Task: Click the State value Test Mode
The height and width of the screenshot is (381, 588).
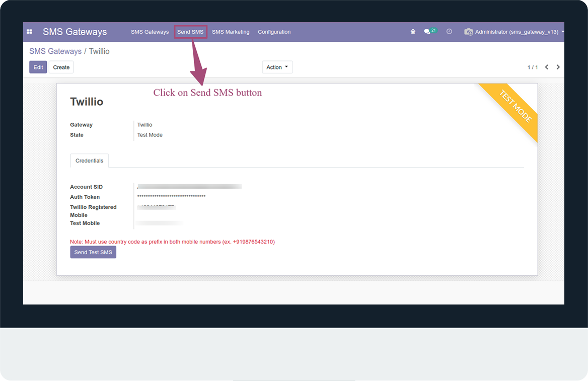Action: point(150,135)
